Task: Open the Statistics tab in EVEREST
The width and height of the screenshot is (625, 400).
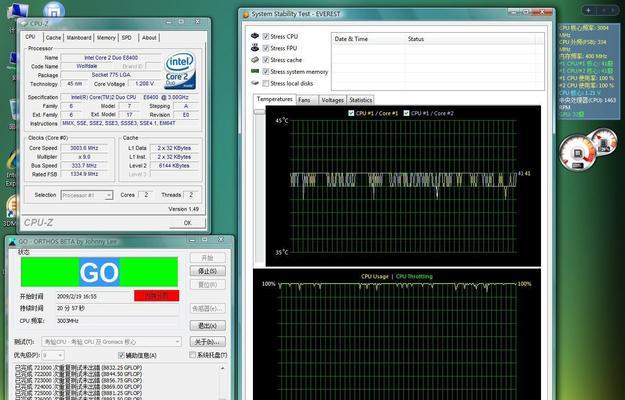Action: click(361, 100)
